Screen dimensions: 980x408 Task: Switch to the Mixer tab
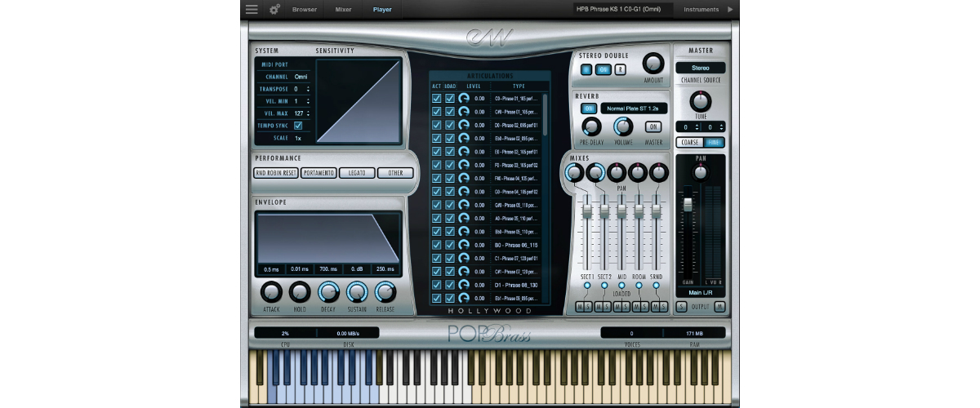click(x=344, y=10)
